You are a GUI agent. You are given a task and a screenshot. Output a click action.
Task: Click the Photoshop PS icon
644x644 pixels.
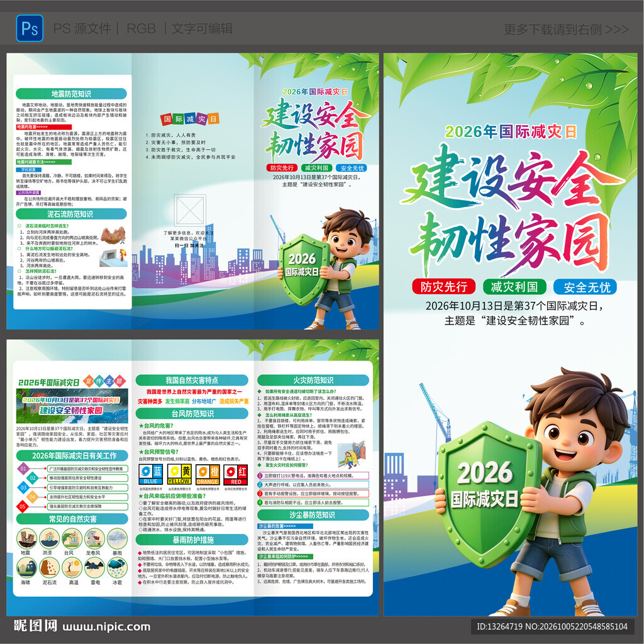(x=30, y=28)
